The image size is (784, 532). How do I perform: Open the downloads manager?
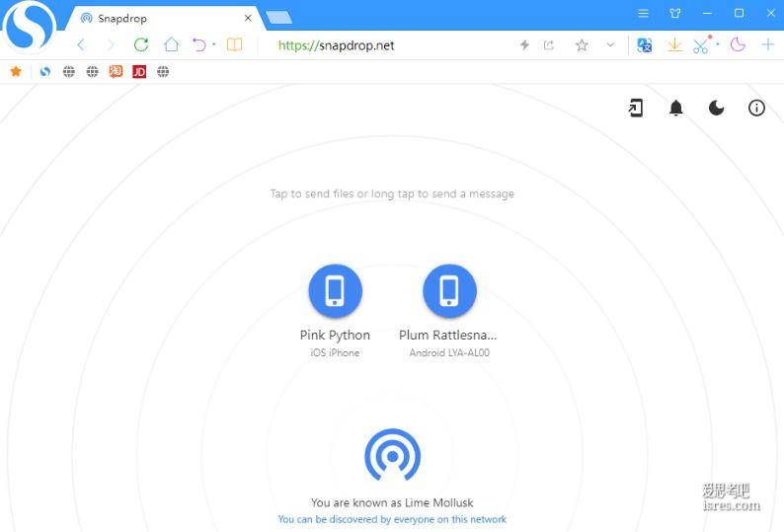[x=674, y=45]
